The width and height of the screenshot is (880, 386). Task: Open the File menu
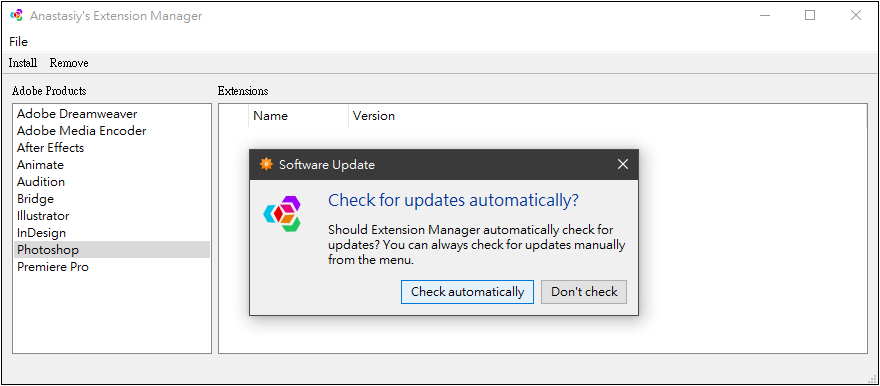19,42
